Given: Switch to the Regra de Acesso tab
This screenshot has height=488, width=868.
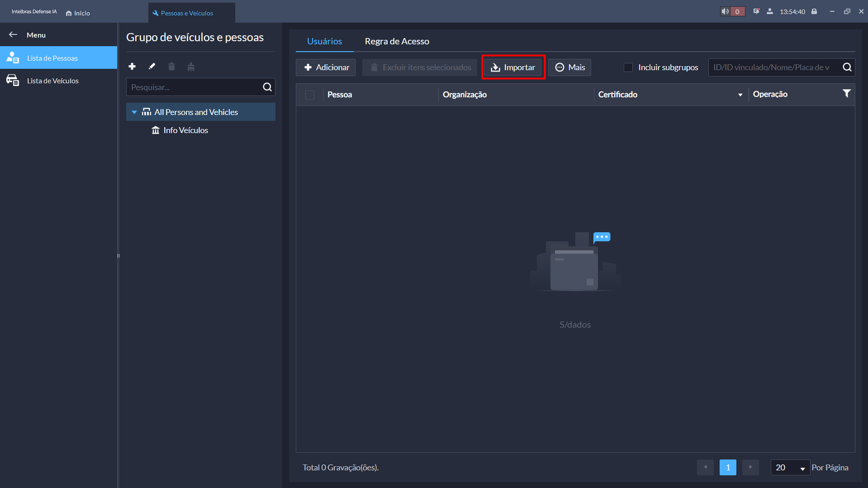Looking at the screenshot, I should [397, 41].
